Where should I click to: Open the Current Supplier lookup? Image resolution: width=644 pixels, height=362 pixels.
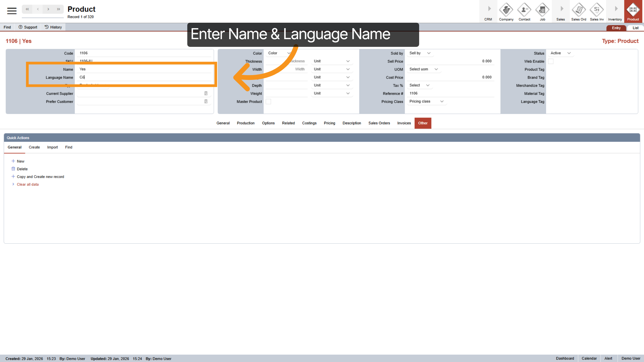coord(206,93)
